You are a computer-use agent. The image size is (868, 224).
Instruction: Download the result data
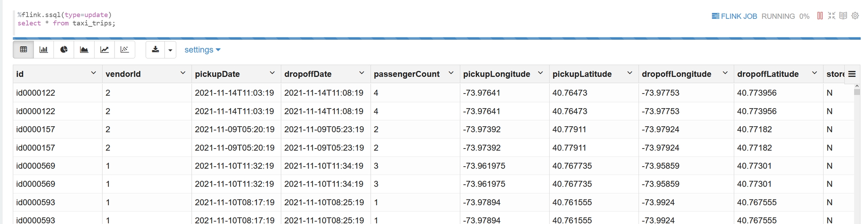155,50
